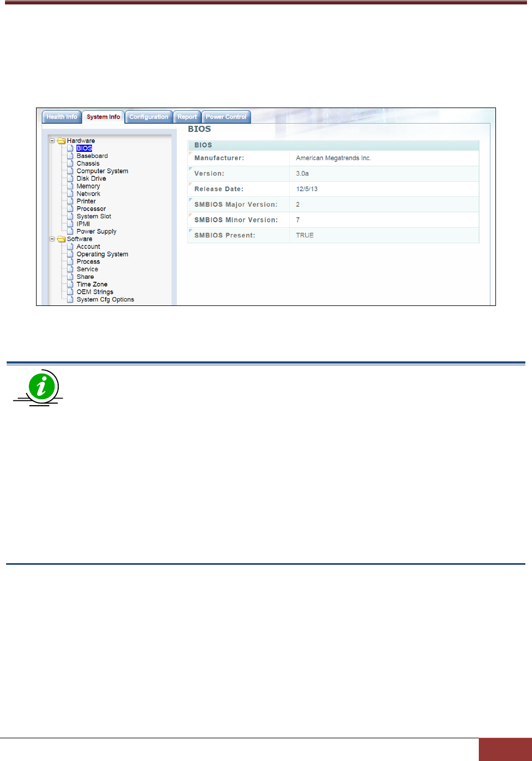The image size is (532, 761).
Task: Select the System Info tab
Action: (x=103, y=117)
